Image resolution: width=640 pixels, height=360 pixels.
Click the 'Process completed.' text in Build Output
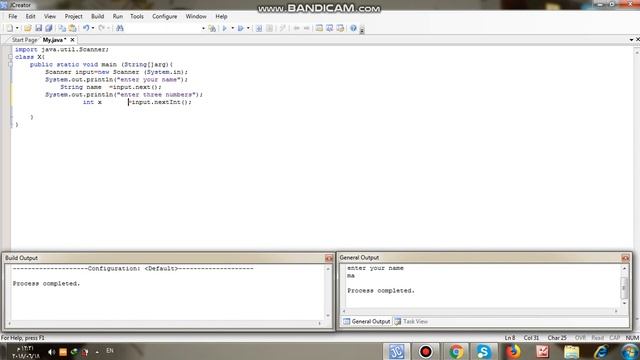tap(46, 283)
